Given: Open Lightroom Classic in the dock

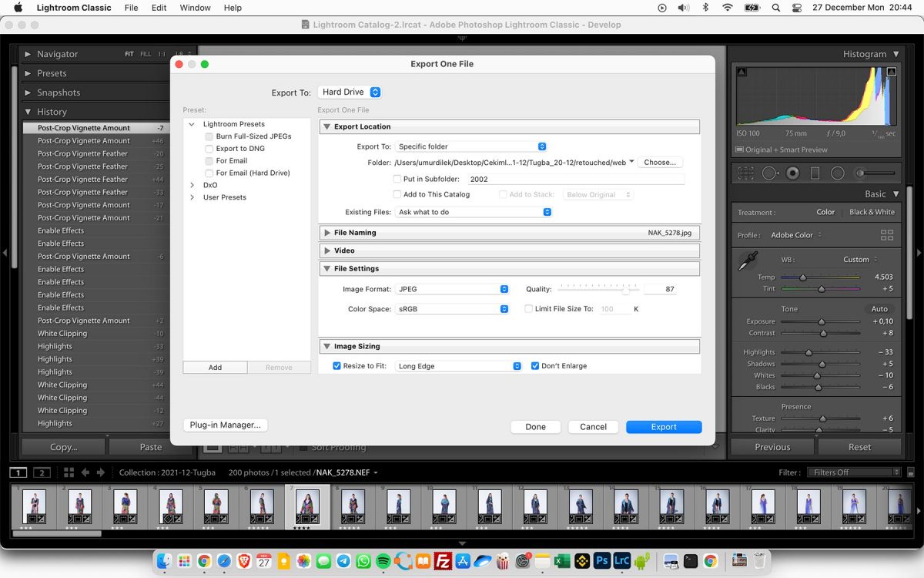Looking at the screenshot, I should tap(622, 561).
